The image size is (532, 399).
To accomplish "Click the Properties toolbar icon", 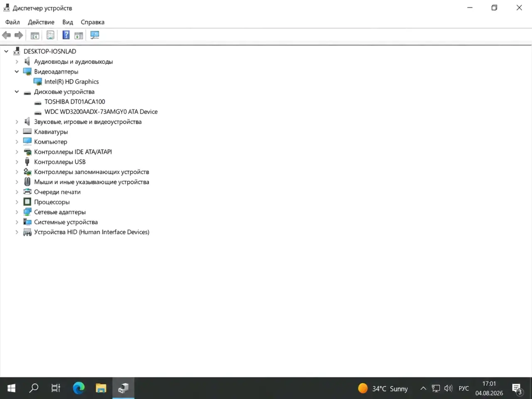I will 50,35.
